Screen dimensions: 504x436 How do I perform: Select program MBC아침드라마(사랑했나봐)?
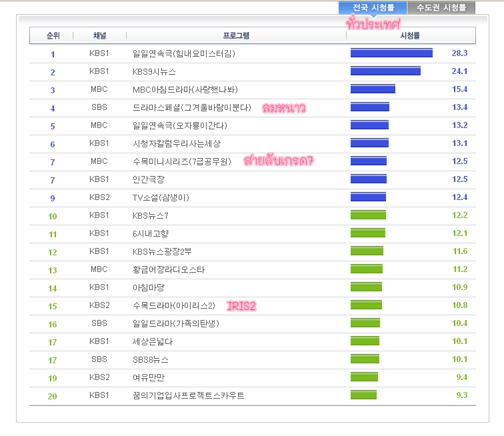pos(185,89)
